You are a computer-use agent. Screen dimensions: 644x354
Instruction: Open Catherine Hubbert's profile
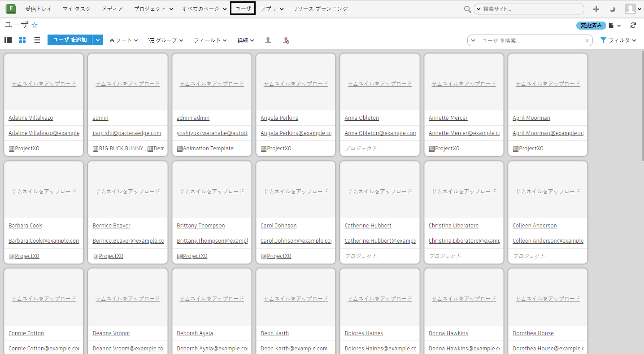(x=368, y=226)
